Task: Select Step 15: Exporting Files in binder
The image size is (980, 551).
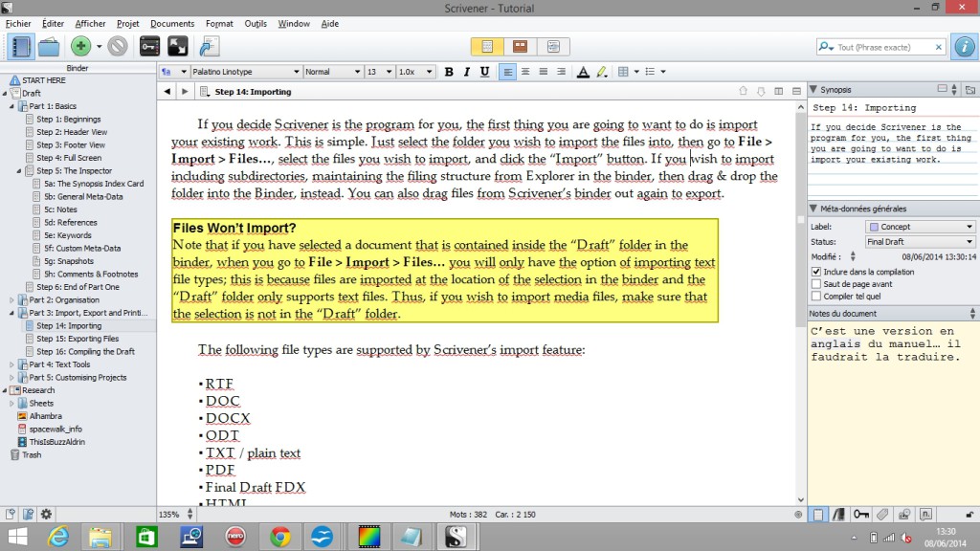Action: tap(78, 339)
